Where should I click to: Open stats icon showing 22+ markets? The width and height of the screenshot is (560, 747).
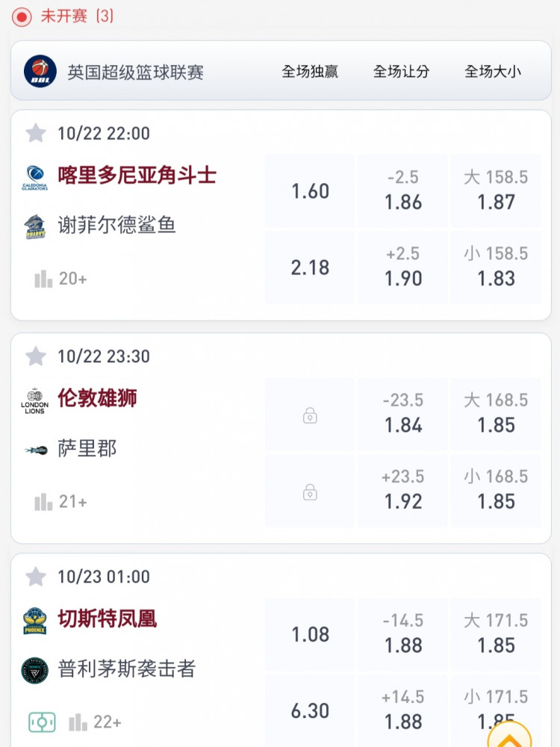pyautogui.click(x=78, y=722)
